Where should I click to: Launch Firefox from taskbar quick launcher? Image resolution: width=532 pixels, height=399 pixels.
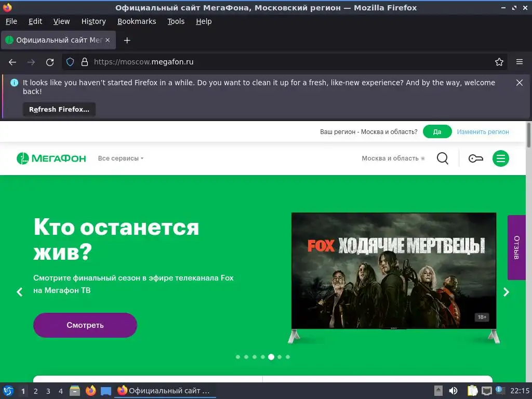point(90,391)
